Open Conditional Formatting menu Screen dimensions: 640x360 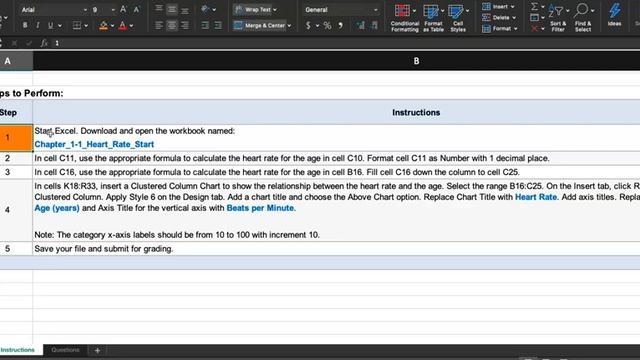(x=404, y=18)
